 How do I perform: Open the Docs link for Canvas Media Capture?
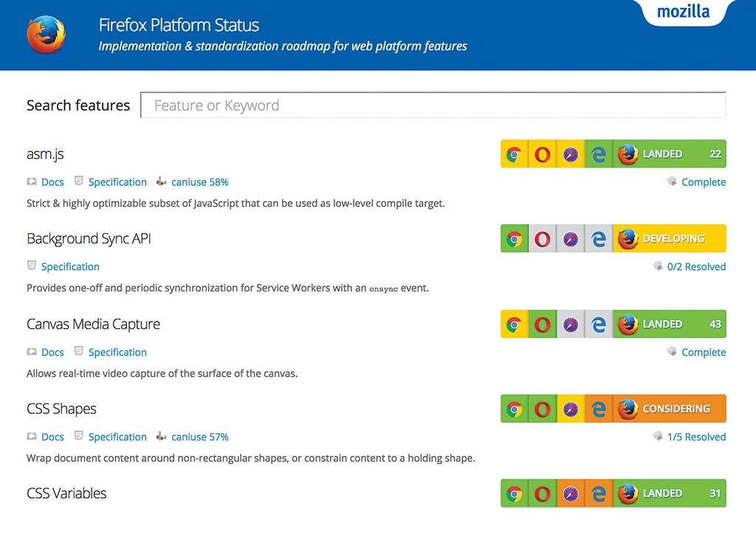tap(52, 352)
